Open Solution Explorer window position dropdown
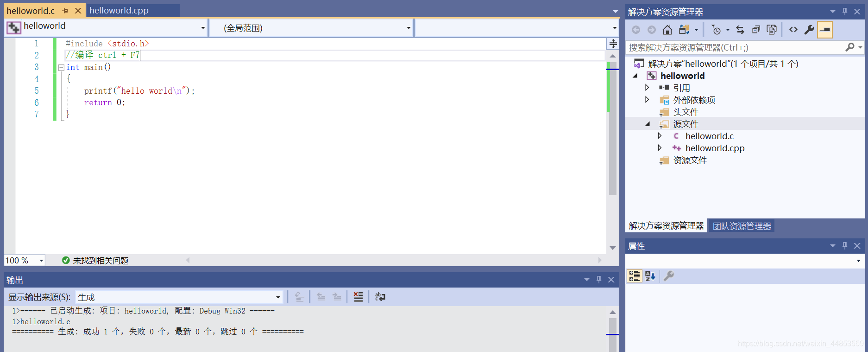This screenshot has width=868, height=352. [832, 12]
